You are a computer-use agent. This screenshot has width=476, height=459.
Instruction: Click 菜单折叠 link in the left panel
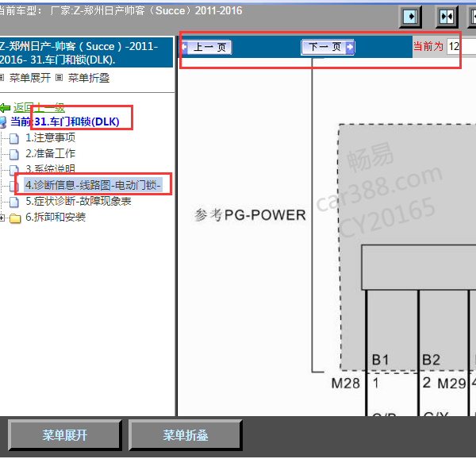(x=89, y=78)
